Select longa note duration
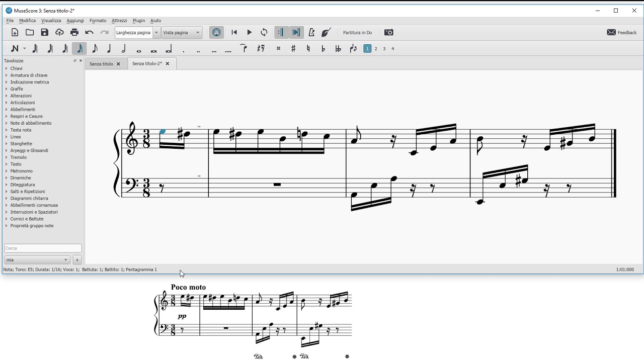644x362 pixels. pos(169,49)
